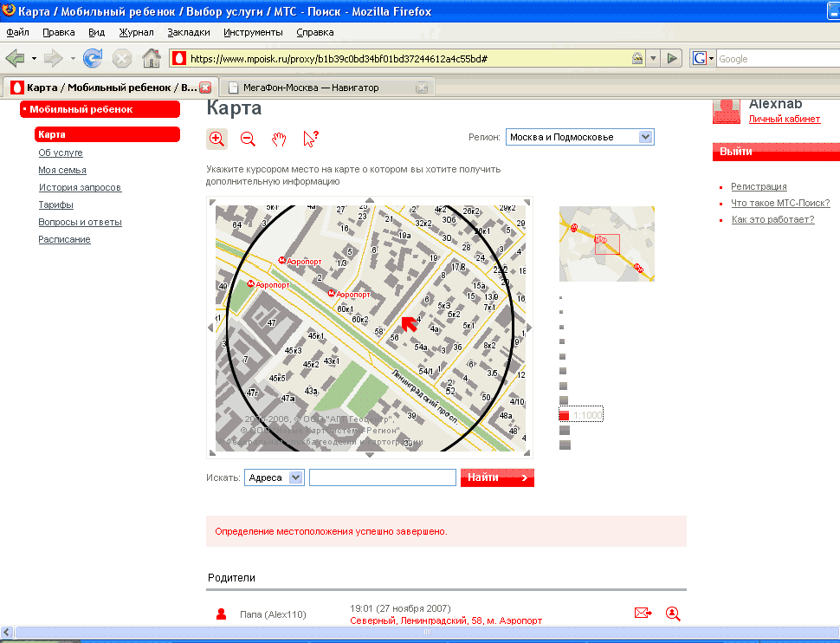The width and height of the screenshot is (840, 643).
Task: Open the Регион dropdown Москва и Подмосковье
Action: click(579, 137)
